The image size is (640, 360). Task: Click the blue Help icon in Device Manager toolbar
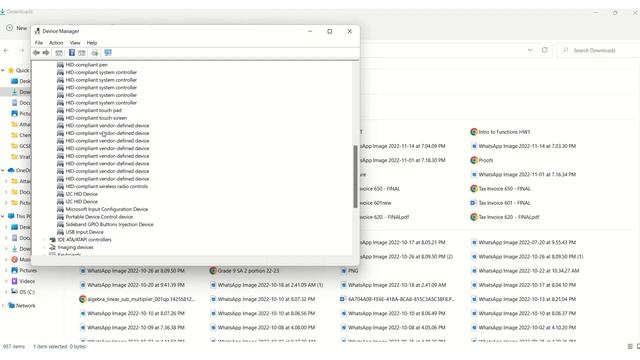coord(72,53)
